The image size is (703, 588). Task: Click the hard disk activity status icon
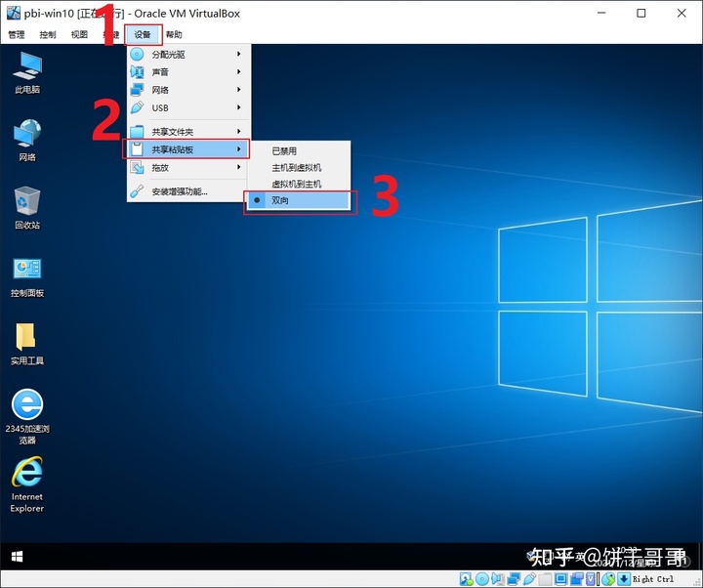tap(467, 579)
